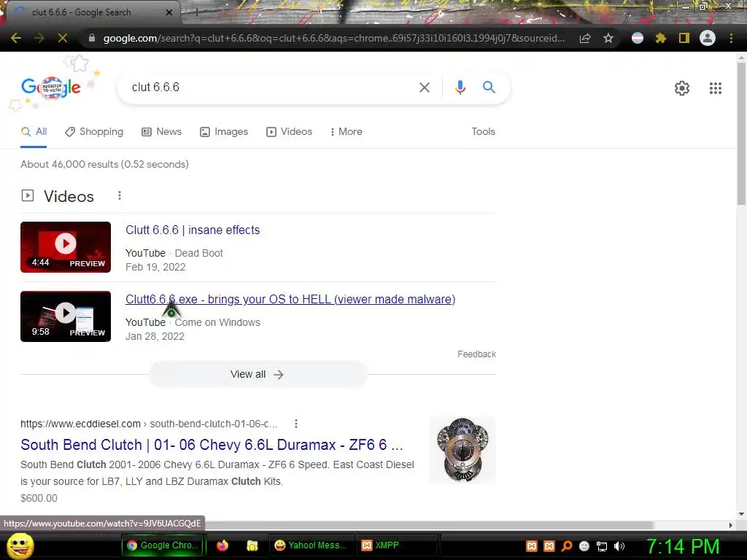Clear the search box with the X

(425, 87)
